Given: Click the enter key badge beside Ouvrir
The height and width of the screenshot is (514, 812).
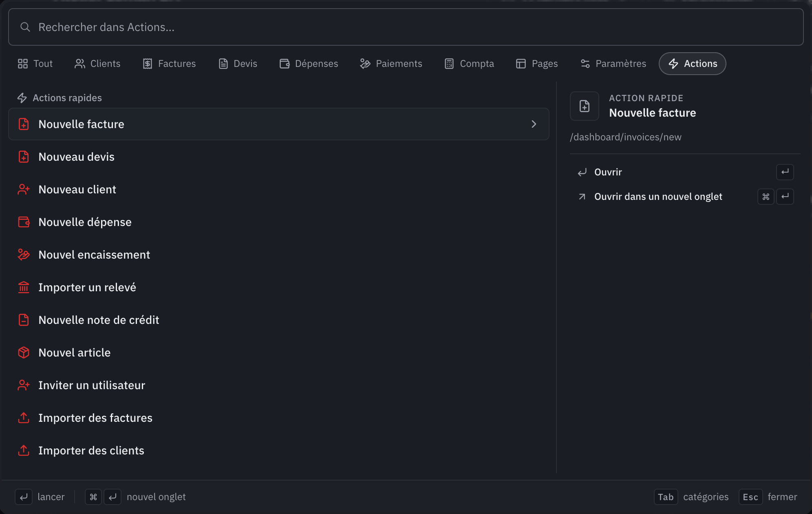Looking at the screenshot, I should [785, 172].
